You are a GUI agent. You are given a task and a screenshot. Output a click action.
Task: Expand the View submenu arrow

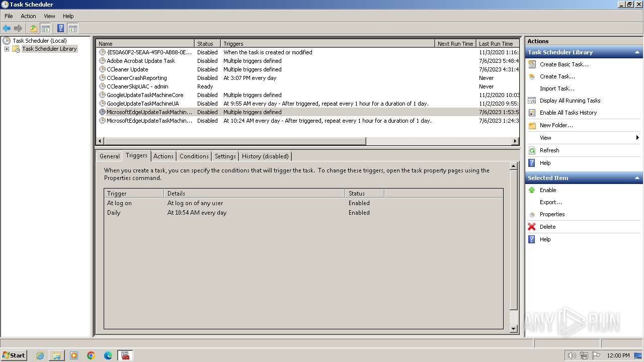click(x=637, y=138)
